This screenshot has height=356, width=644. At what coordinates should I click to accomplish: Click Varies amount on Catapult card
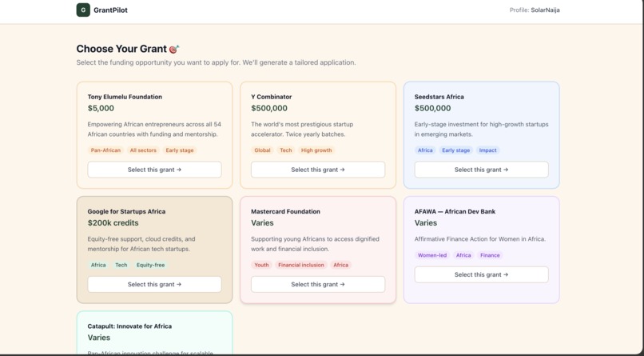tap(99, 338)
